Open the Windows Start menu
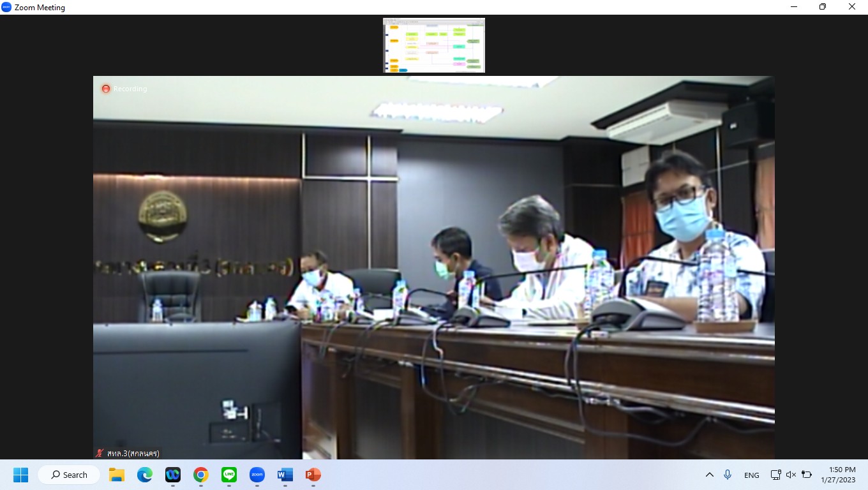 (x=21, y=475)
